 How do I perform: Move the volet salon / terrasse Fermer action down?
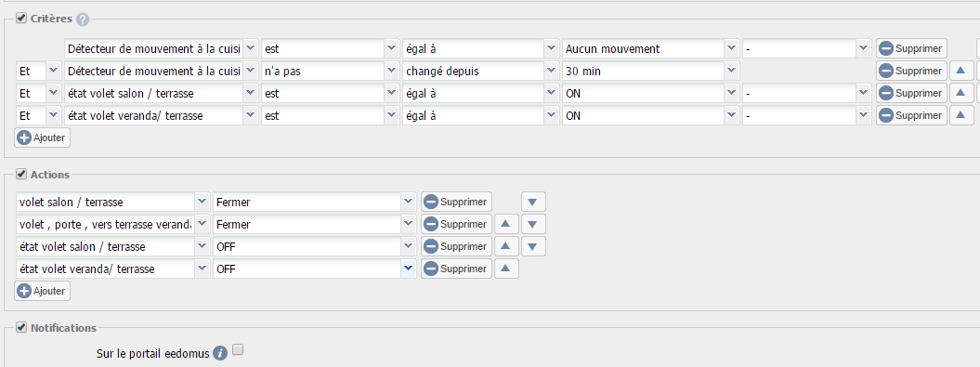click(x=532, y=202)
